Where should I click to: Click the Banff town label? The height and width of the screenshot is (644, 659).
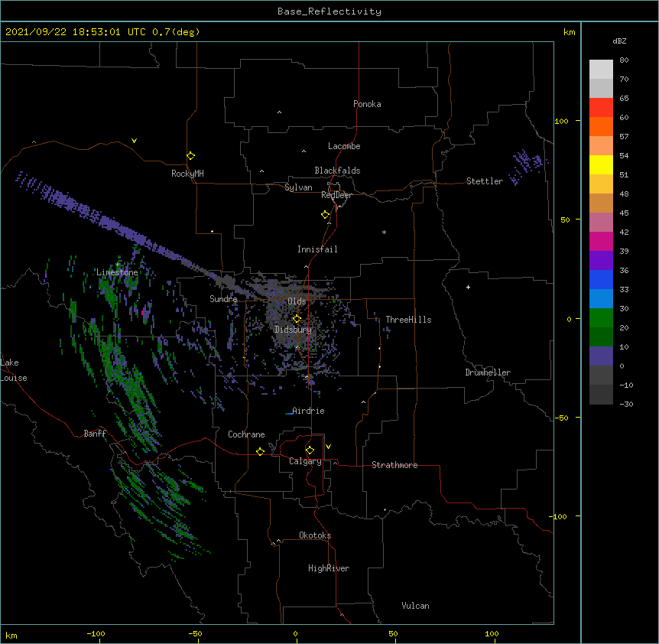pos(95,434)
